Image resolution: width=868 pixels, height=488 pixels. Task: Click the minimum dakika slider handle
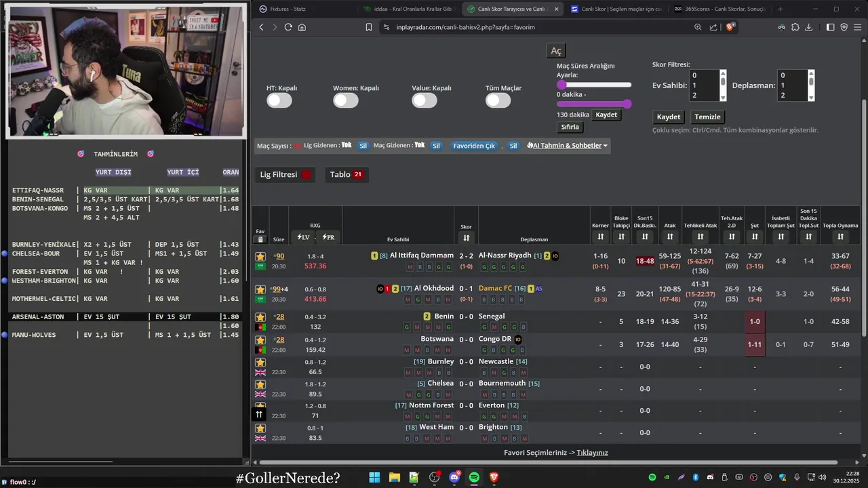coord(561,85)
